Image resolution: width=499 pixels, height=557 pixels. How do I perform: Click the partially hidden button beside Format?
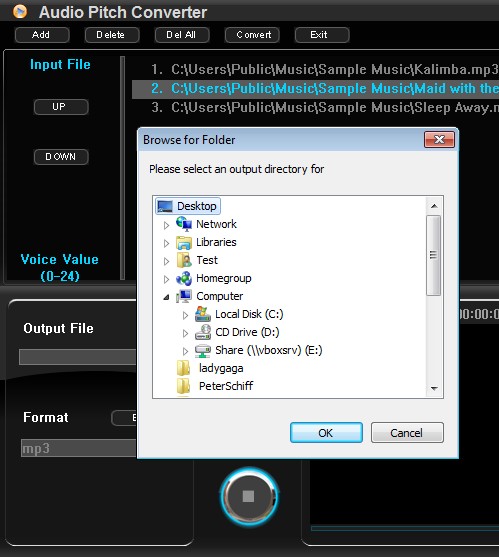click(124, 418)
